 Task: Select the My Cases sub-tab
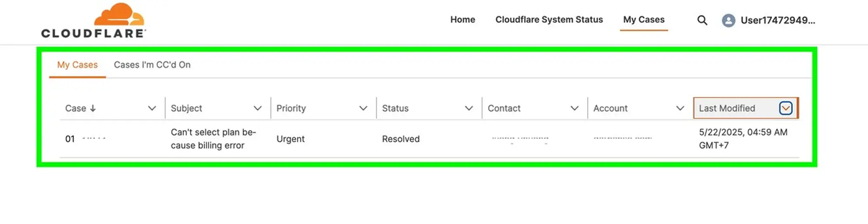[77, 65]
